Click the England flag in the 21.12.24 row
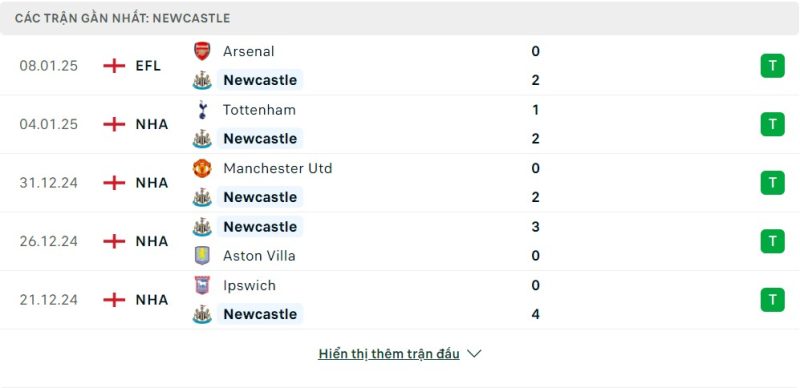This screenshot has width=800, height=388. pyautogui.click(x=114, y=300)
